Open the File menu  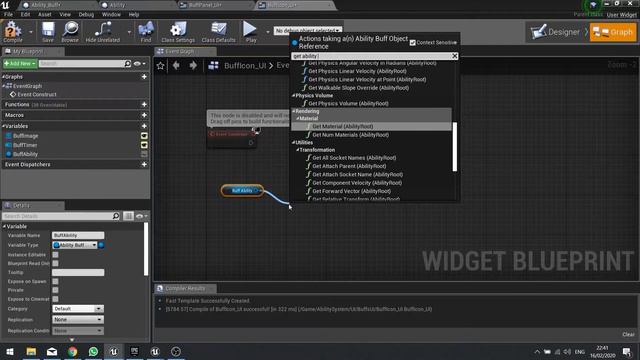tap(8, 14)
